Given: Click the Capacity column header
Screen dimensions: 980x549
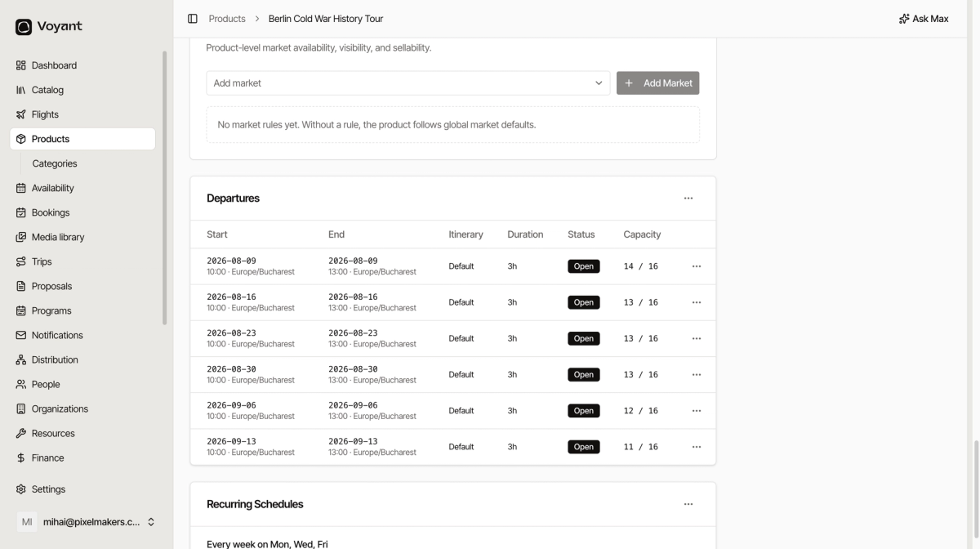Looking at the screenshot, I should tap(642, 234).
